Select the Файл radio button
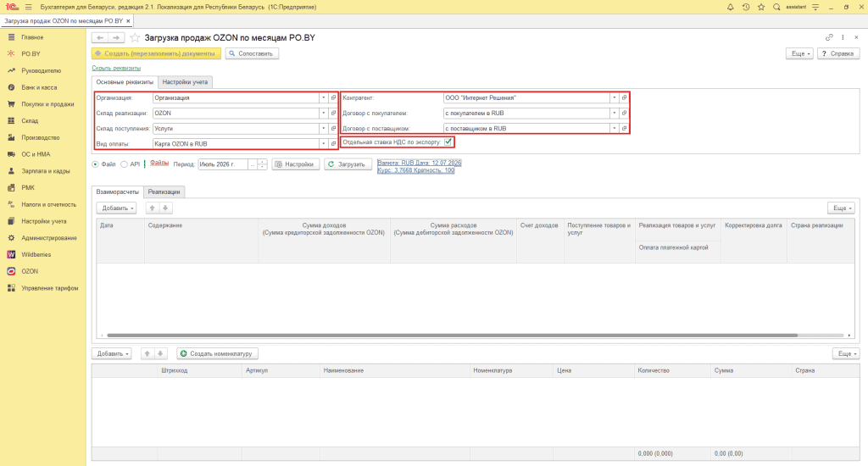Image resolution: width=868 pixels, height=466 pixels. 95,164
